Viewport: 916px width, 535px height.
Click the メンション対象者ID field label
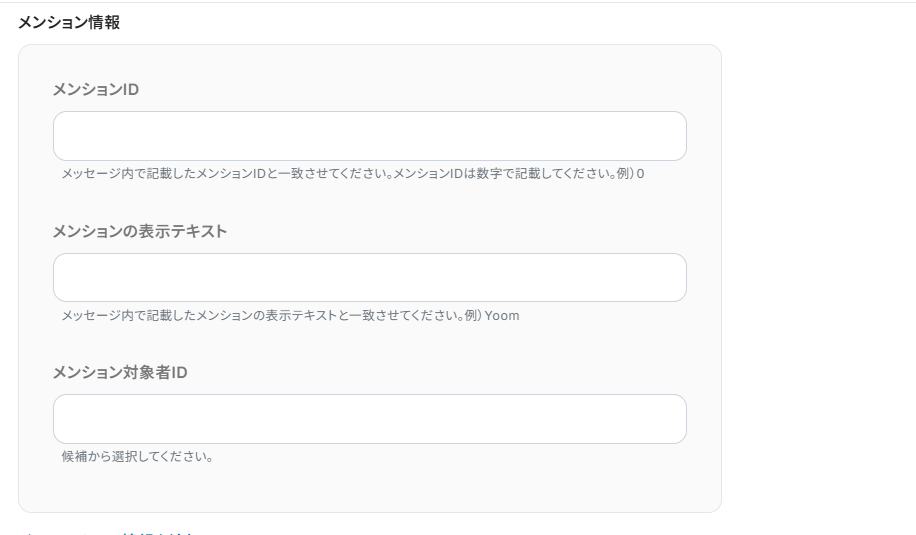(x=119, y=373)
